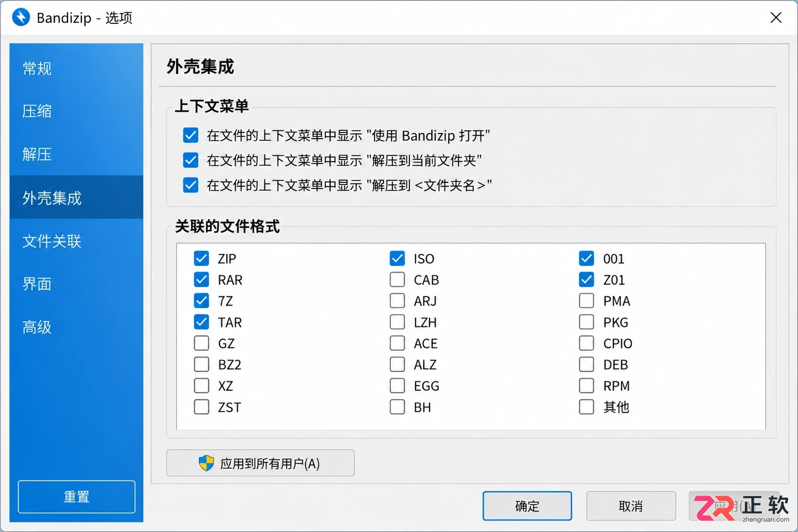Check the ZST format checkbox
The width and height of the screenshot is (798, 532).
(x=202, y=407)
